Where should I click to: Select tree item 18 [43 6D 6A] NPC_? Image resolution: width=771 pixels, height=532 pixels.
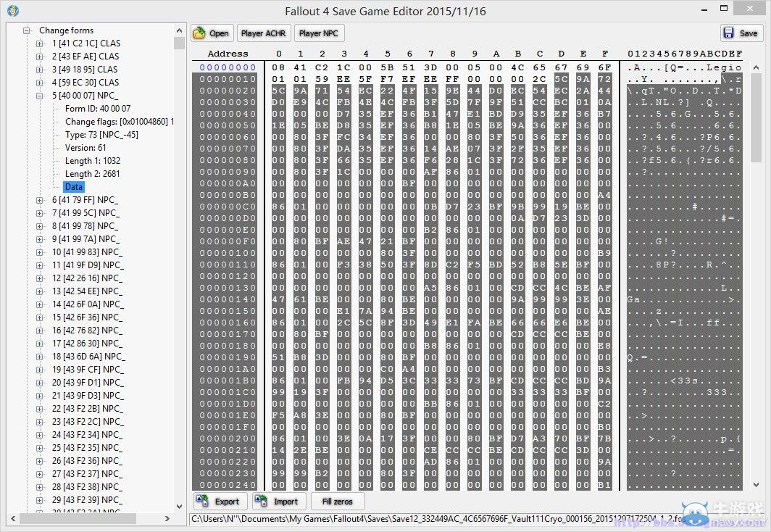(x=88, y=357)
